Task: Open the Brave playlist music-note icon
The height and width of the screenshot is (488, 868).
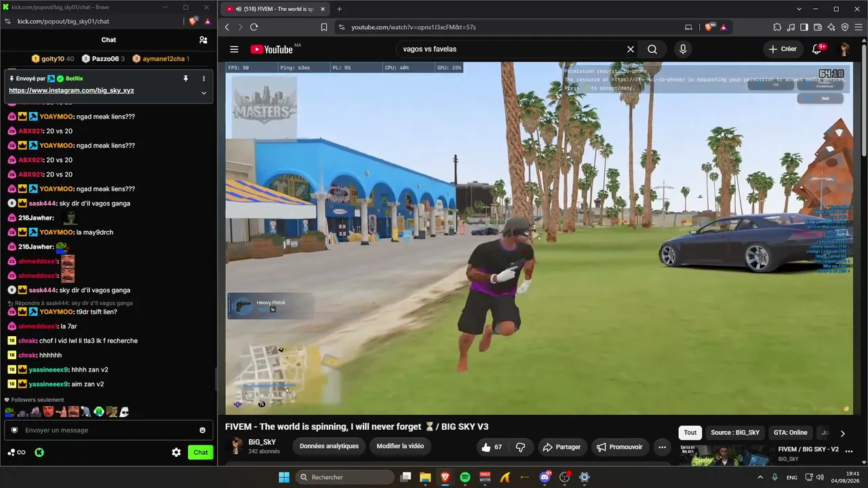Action: click(x=791, y=27)
